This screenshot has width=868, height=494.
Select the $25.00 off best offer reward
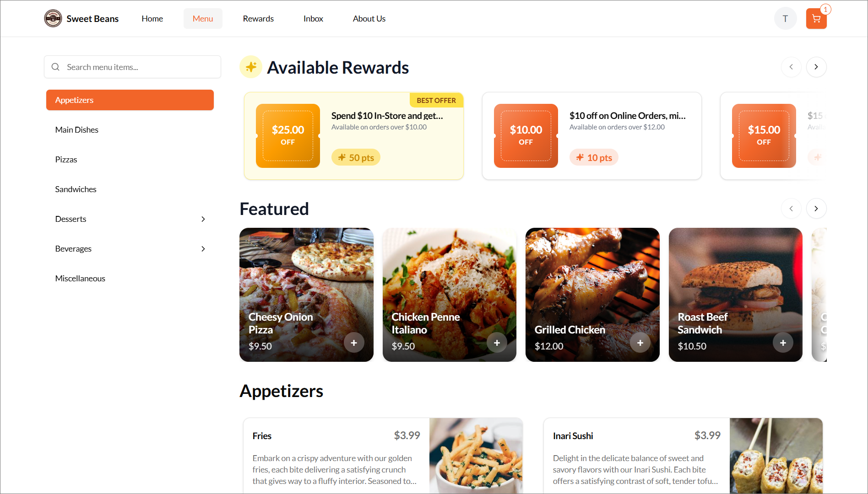[x=354, y=136]
